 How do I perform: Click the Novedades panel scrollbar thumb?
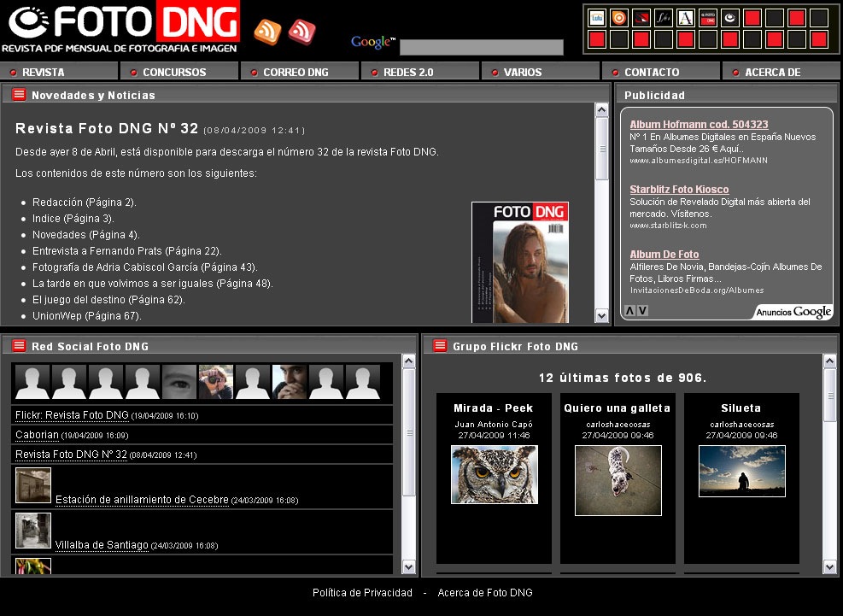click(x=601, y=149)
